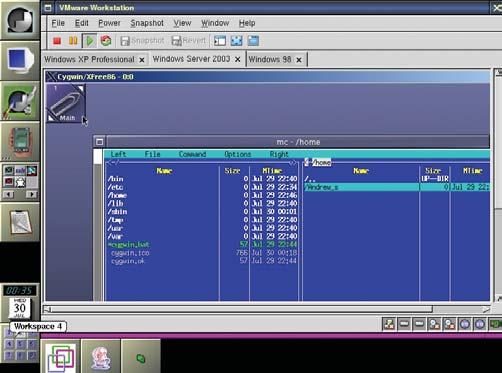
Task: Close the Windows Server 2003 tab
Action: point(238,59)
